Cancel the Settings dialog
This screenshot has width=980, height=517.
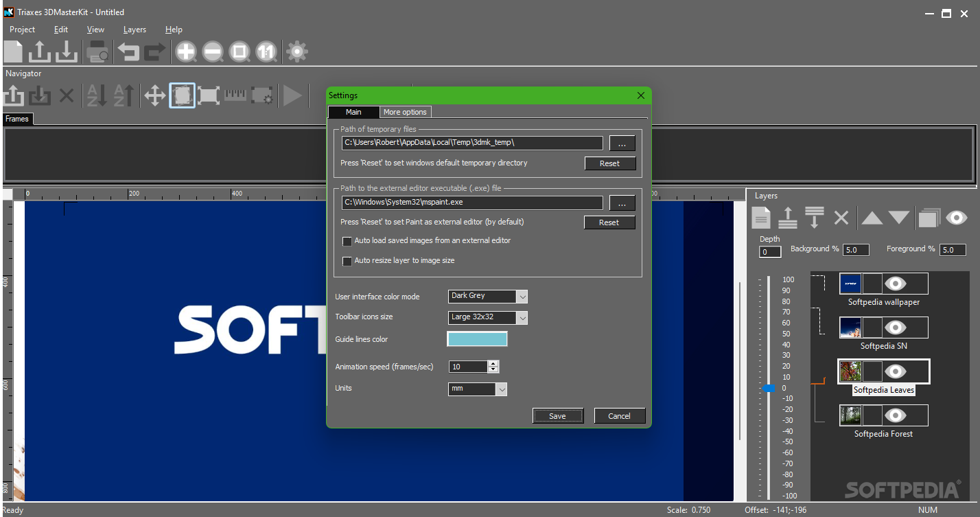click(619, 416)
